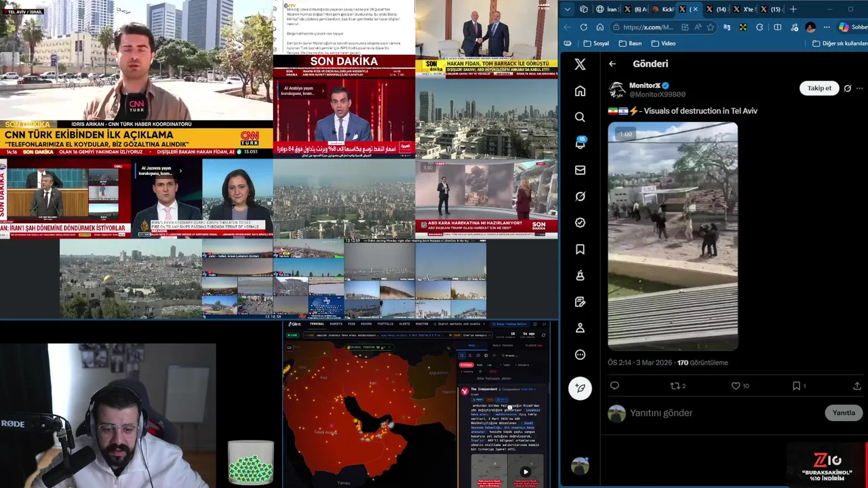Refresh the Glint terminal feed

pyautogui.click(x=543, y=335)
